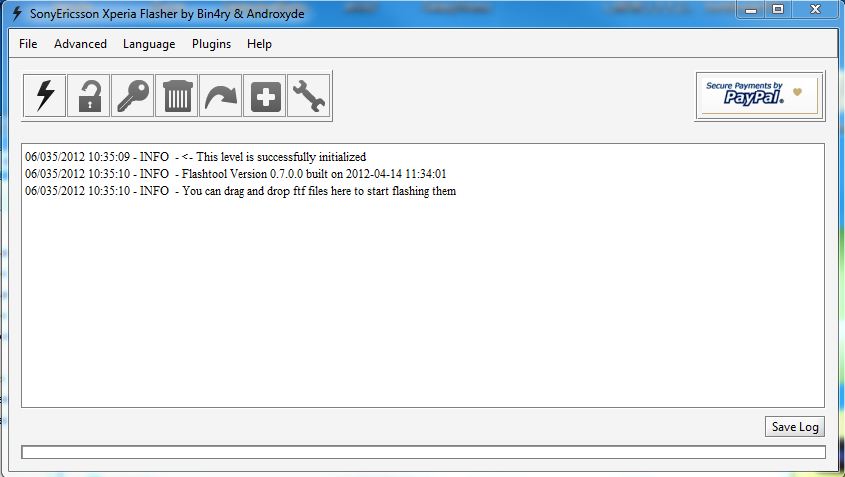The width and height of the screenshot is (845, 477).
Task: Open the Plugins menu
Action: point(211,44)
